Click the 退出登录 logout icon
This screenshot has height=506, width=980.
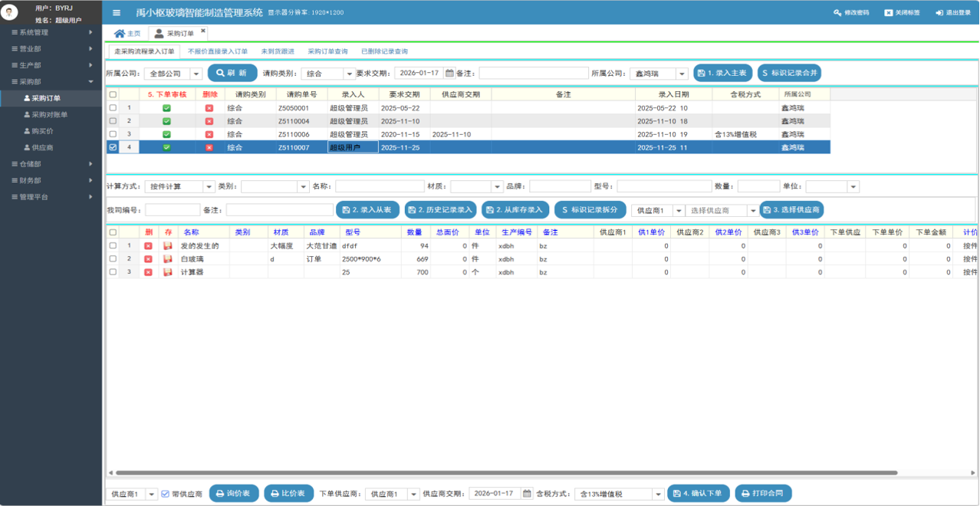coord(939,13)
